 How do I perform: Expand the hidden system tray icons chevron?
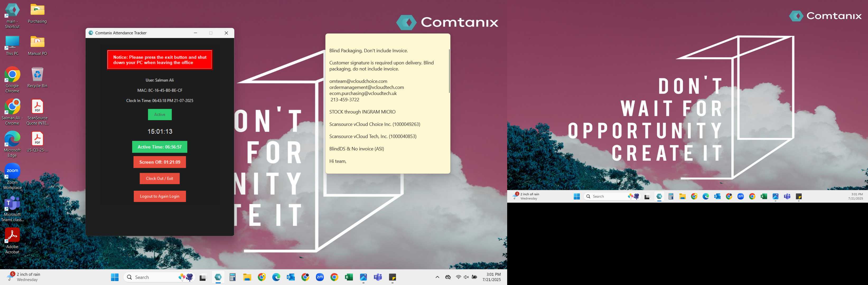coord(437,277)
